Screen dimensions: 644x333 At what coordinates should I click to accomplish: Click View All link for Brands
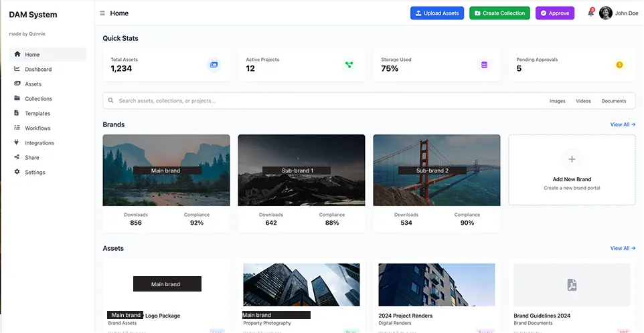pos(623,124)
